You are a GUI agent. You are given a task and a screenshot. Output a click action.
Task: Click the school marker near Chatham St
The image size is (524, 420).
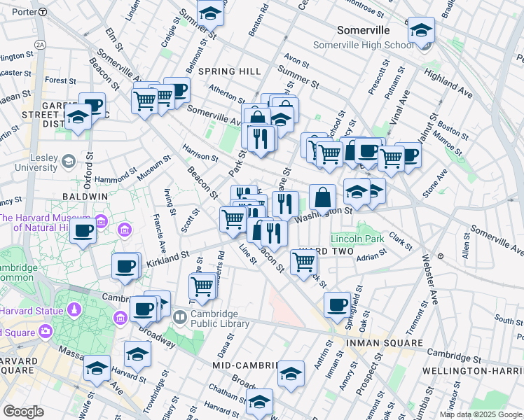tap(259, 402)
